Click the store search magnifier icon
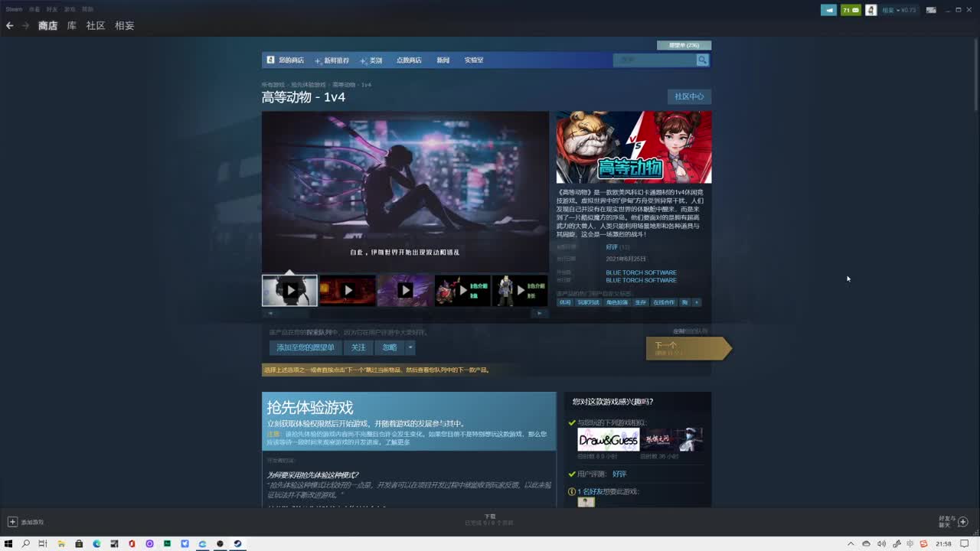Image resolution: width=980 pixels, height=551 pixels. 702,60
